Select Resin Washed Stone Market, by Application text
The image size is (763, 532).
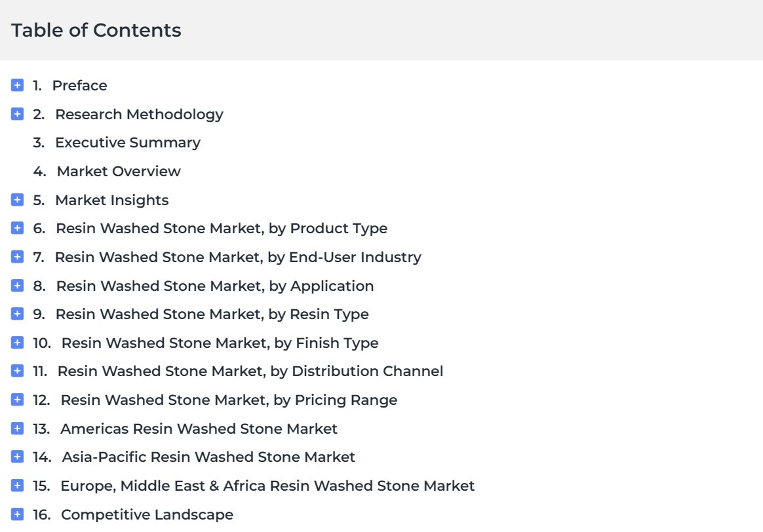point(215,286)
